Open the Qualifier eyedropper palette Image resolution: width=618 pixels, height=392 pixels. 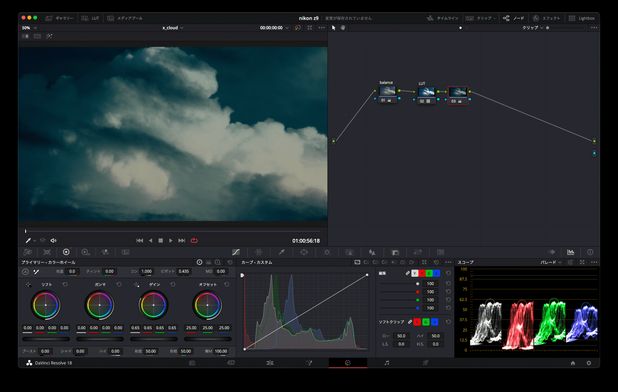[281, 252]
